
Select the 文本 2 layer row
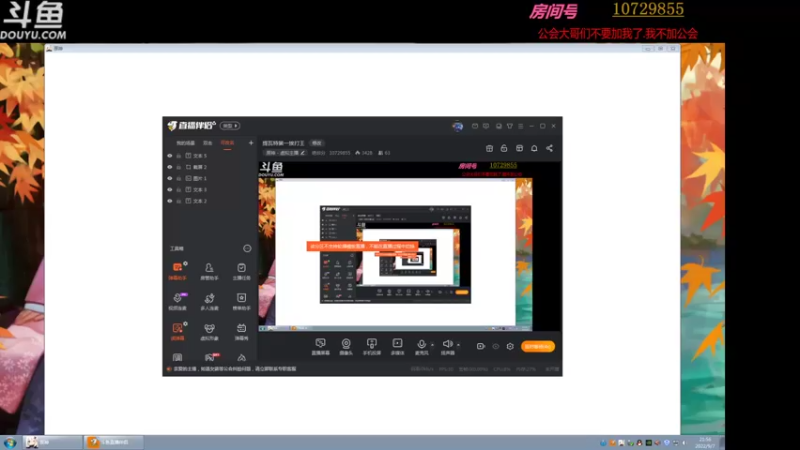pyautogui.click(x=210, y=201)
